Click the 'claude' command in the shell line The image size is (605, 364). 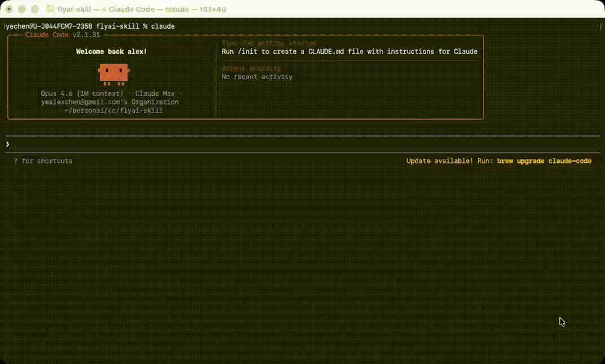(x=162, y=26)
